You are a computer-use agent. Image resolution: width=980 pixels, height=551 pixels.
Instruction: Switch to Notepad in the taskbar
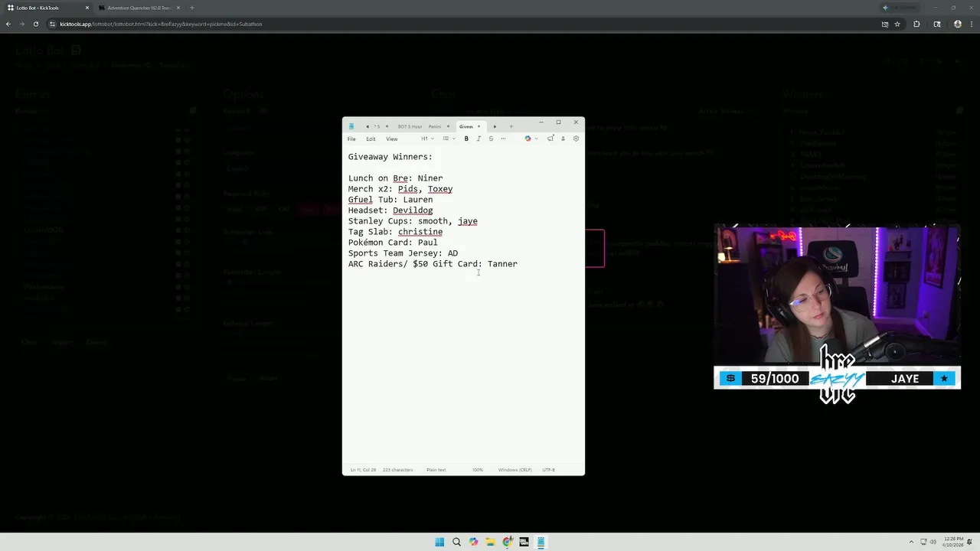tap(541, 542)
